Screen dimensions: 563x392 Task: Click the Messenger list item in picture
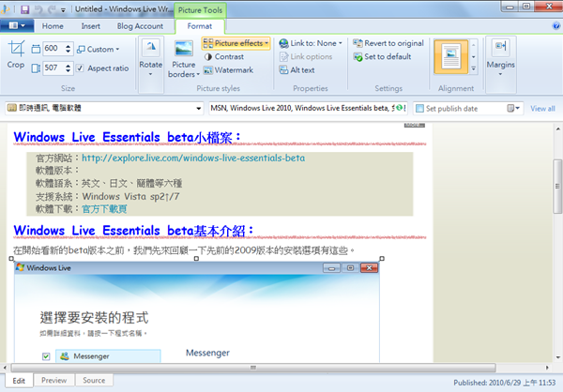point(108,356)
